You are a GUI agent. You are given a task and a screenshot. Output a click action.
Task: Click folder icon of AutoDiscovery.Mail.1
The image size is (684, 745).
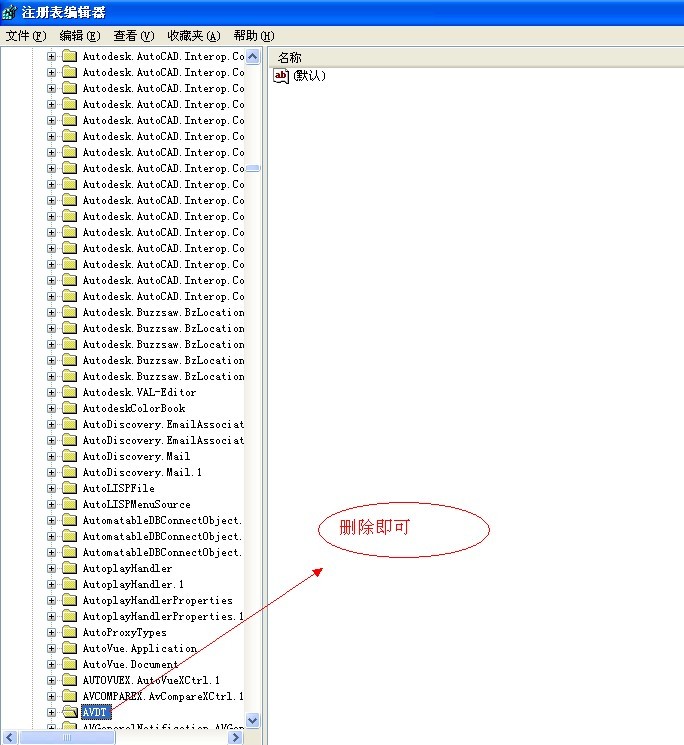[x=70, y=472]
